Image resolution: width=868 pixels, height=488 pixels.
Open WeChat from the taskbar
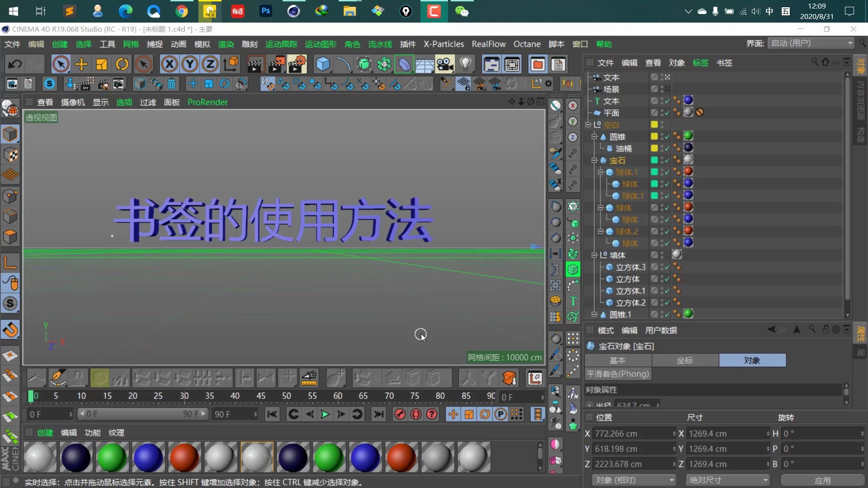coord(462,11)
